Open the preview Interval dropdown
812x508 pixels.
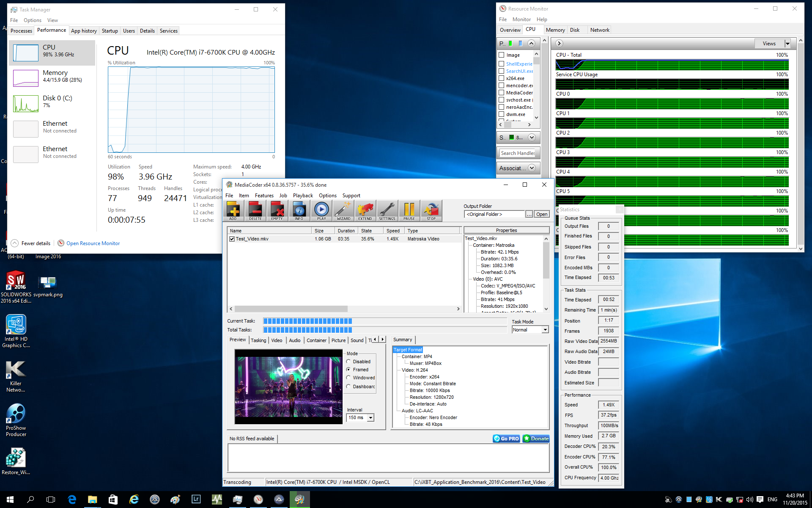click(x=370, y=418)
